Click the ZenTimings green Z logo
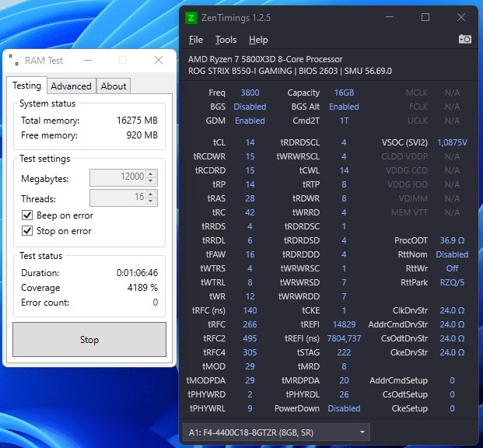 pyautogui.click(x=191, y=18)
